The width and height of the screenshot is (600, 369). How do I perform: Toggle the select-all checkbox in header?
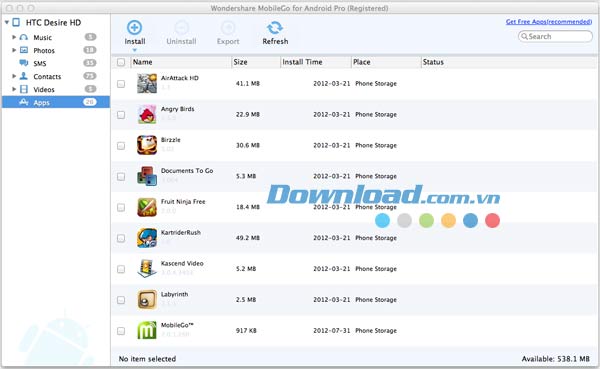point(121,62)
